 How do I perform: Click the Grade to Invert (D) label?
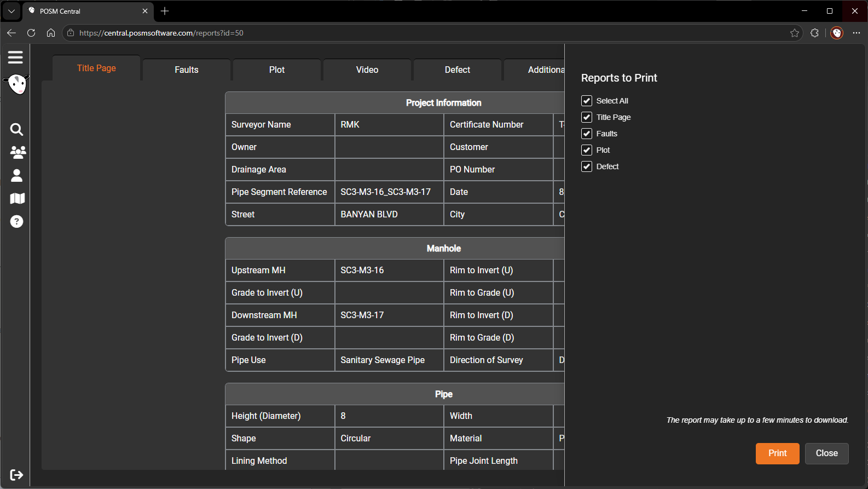(x=267, y=337)
